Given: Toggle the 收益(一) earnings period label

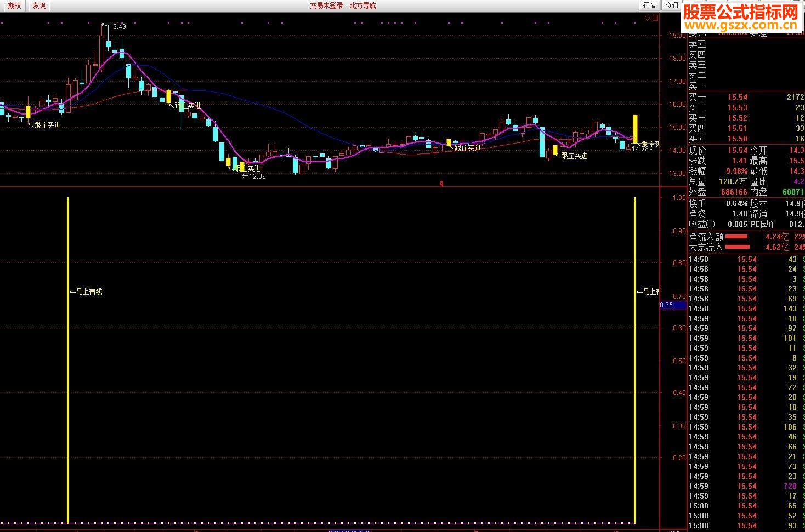Looking at the screenshot, I should click(702, 224).
